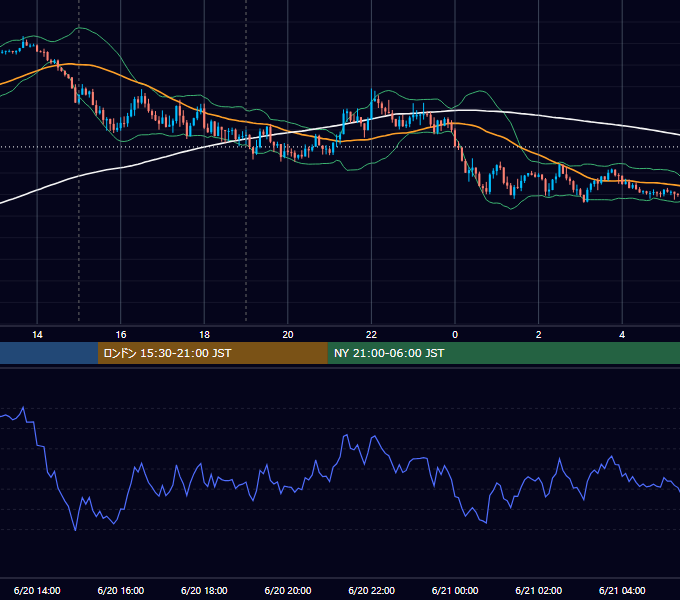Click the 6/21 04:00 date label

622,590
